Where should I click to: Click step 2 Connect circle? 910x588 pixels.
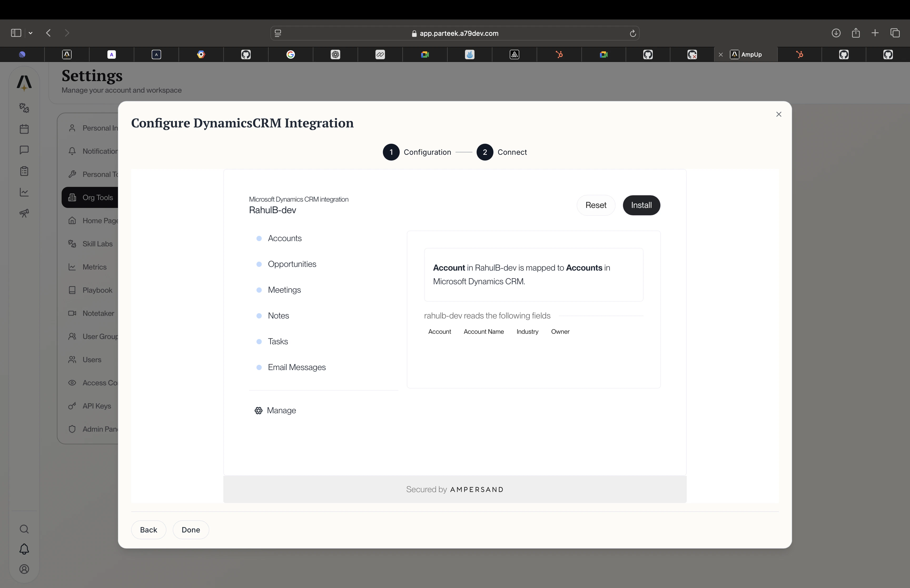click(484, 152)
